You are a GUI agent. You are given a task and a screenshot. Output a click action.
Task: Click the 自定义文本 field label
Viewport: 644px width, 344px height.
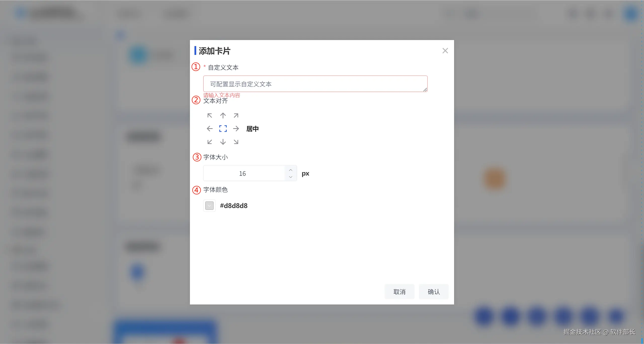click(x=223, y=67)
